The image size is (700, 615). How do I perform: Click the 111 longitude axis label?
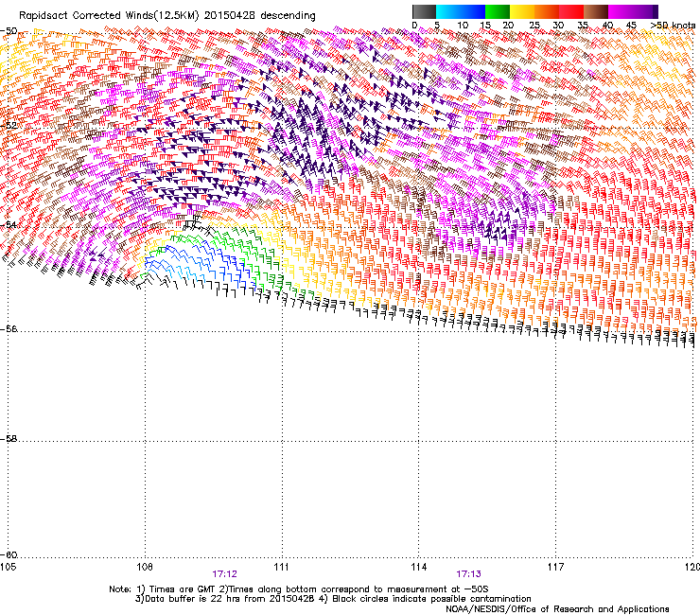(281, 567)
